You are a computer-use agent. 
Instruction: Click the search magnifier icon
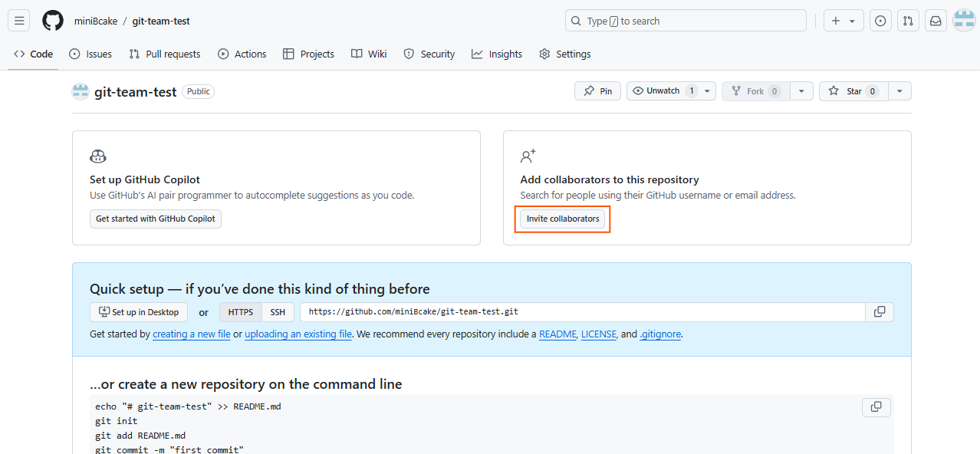pyautogui.click(x=576, y=21)
